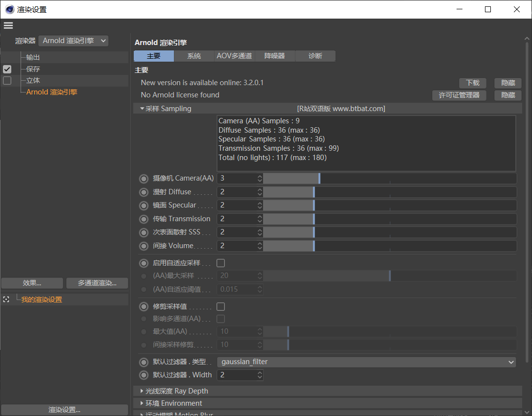
Task: Click the icon beside 我的渲染设置
Action: tap(6, 300)
